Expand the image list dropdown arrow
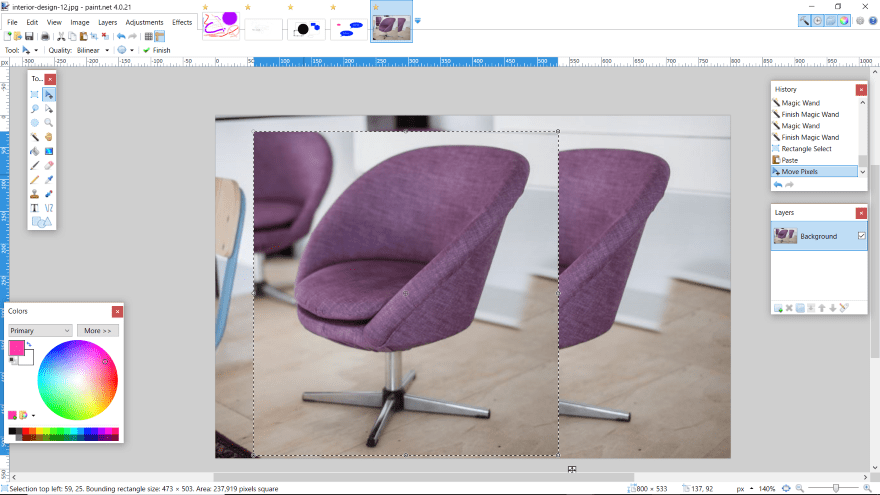 click(418, 20)
